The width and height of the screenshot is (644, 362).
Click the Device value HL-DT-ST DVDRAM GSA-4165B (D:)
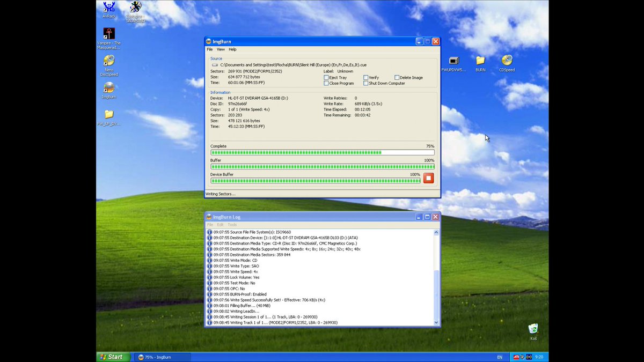[258, 98]
